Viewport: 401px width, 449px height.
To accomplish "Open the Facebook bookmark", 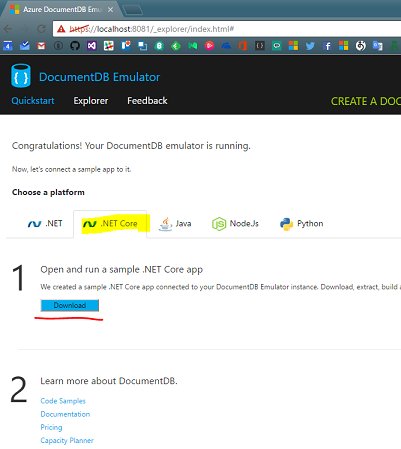I will (327, 46).
